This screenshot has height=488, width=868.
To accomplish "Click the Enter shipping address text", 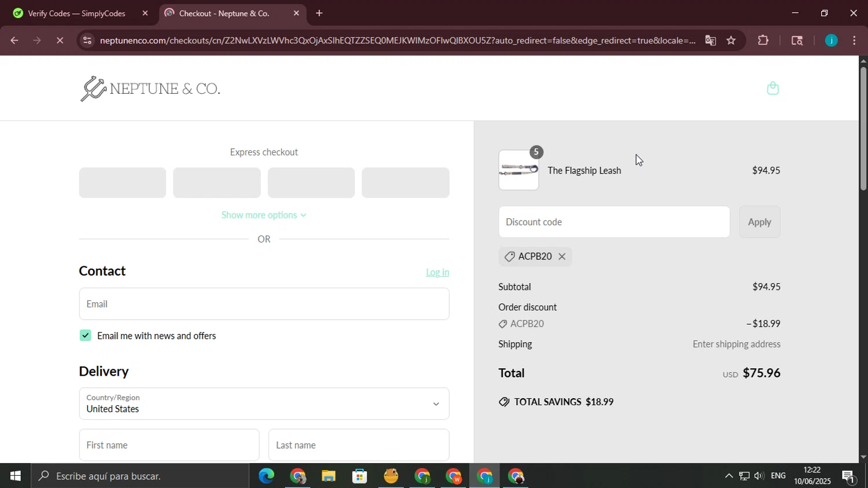I will (737, 344).
